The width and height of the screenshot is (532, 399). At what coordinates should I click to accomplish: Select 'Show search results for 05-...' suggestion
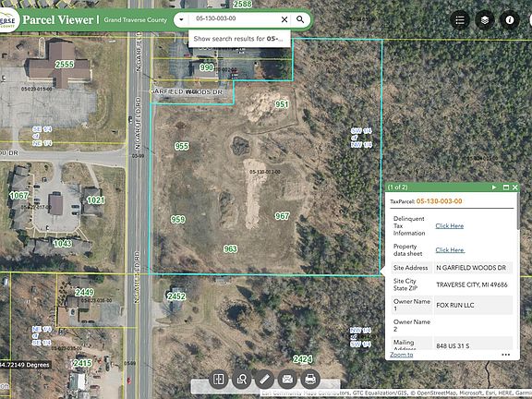(239, 39)
